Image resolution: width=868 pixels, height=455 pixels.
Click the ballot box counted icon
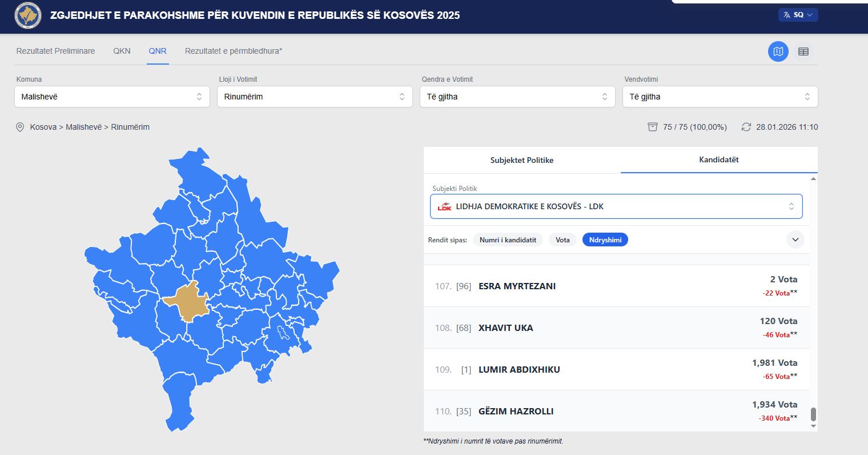point(653,127)
